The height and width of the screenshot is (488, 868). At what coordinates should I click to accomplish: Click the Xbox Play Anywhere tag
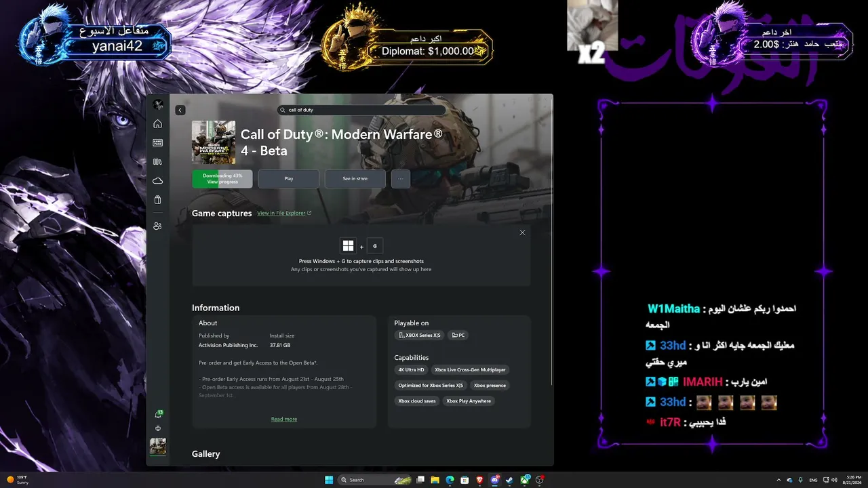(x=469, y=401)
